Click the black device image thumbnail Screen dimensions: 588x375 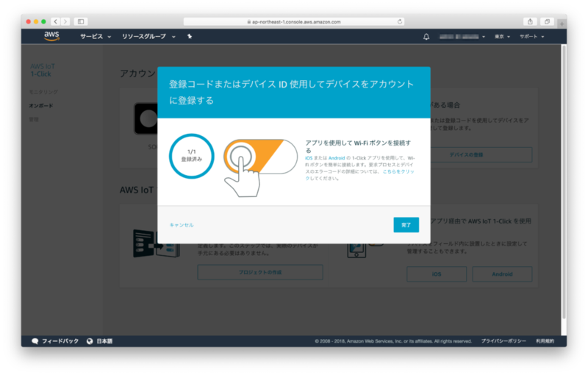[x=146, y=118]
